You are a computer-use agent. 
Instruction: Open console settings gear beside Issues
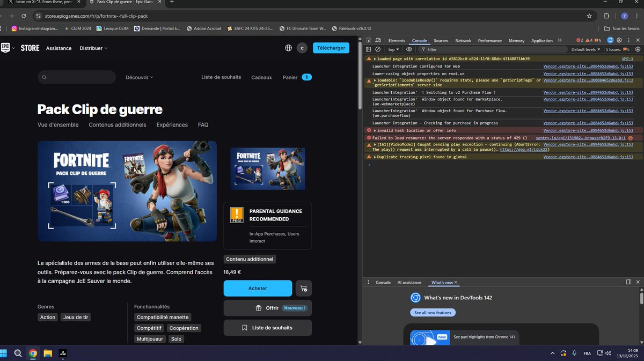638,49
